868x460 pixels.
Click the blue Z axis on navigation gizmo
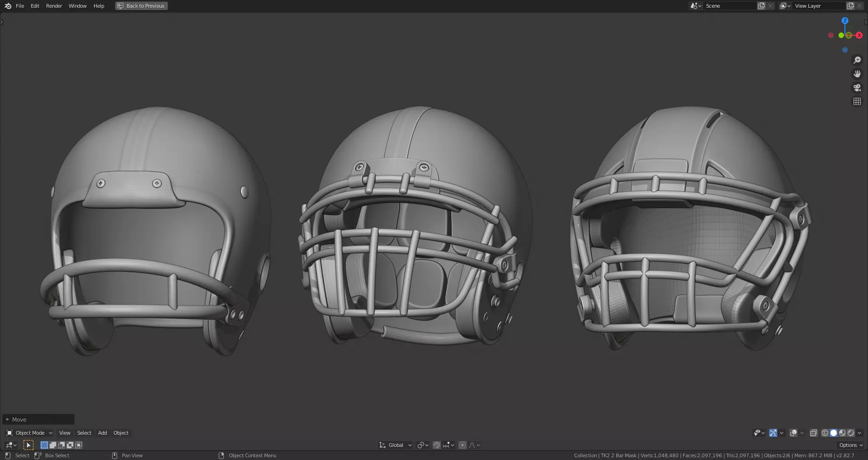pyautogui.click(x=845, y=21)
